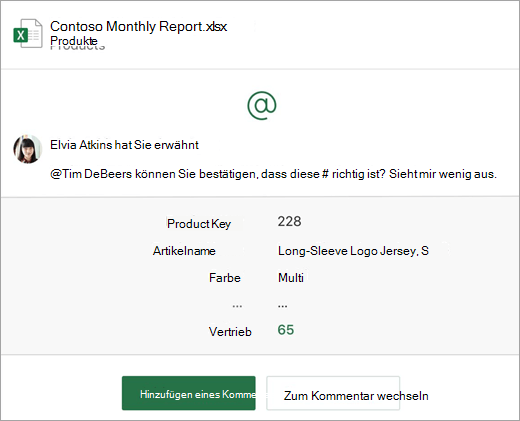Click the Product Key field label
The width and height of the screenshot is (520, 421).
[199, 224]
